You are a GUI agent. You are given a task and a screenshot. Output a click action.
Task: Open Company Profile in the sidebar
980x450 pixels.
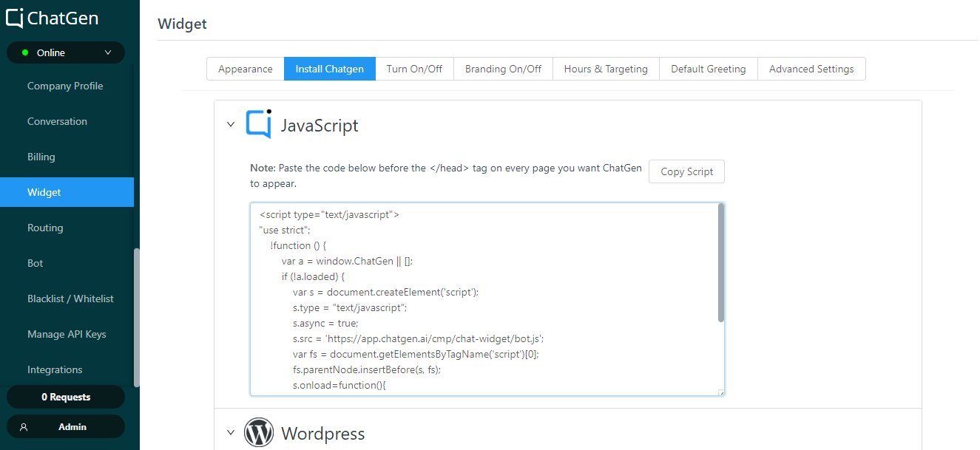(x=67, y=86)
